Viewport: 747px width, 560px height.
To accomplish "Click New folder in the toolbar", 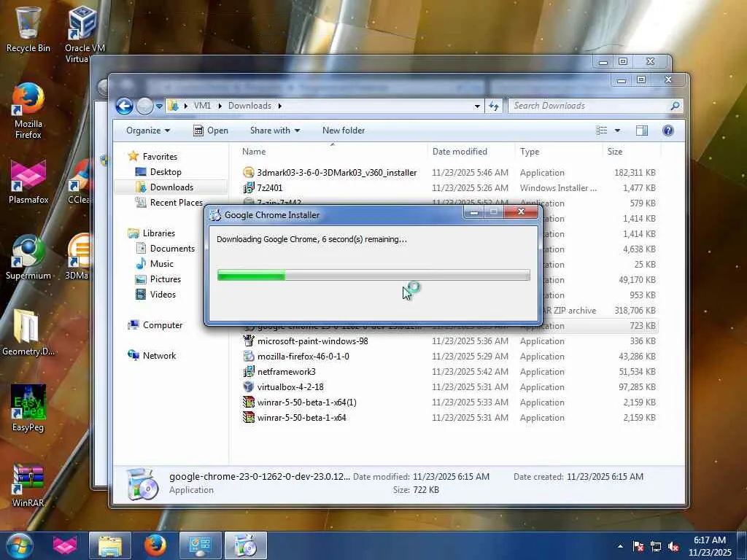I will [x=344, y=131].
